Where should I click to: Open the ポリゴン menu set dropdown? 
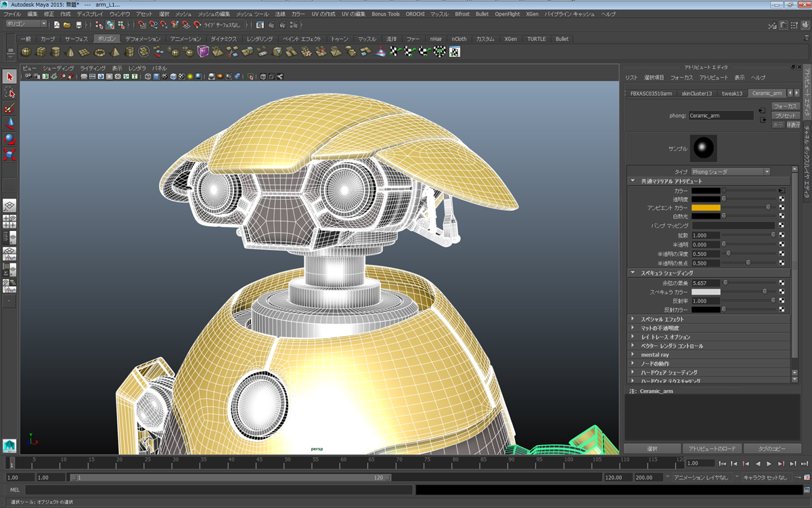click(26, 24)
